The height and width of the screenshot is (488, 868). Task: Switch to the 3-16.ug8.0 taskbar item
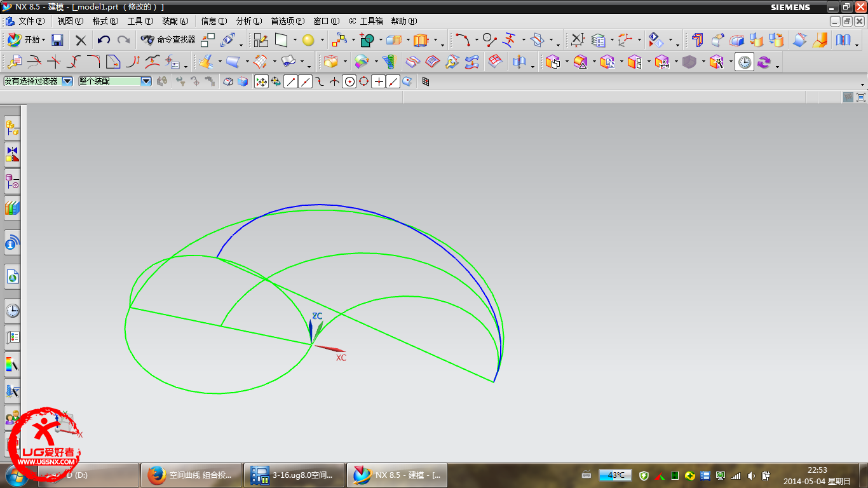(x=294, y=475)
